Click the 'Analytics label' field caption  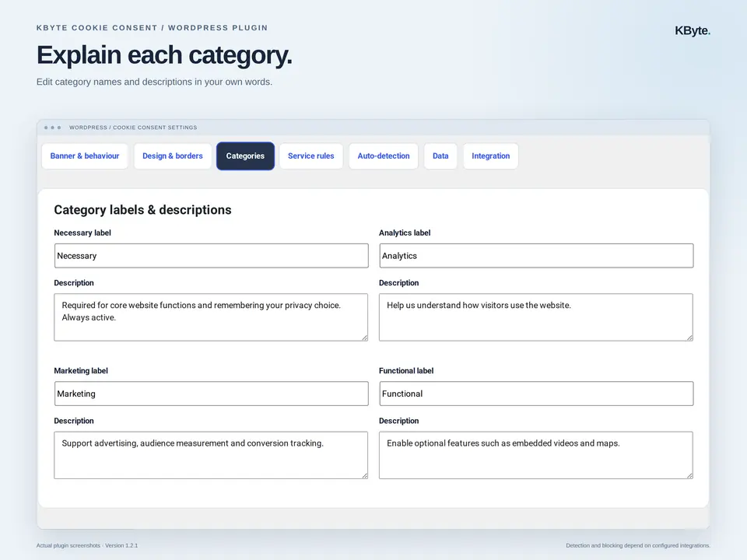click(x=405, y=233)
